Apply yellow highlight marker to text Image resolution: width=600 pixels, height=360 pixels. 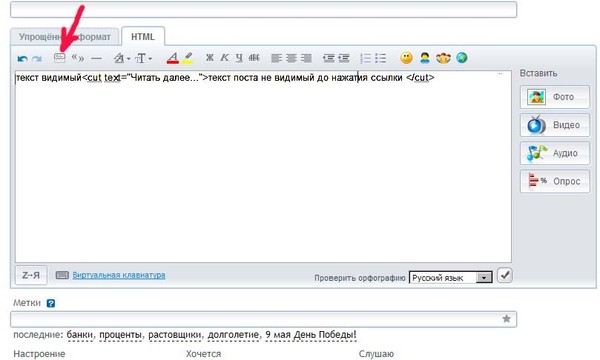click(188, 58)
